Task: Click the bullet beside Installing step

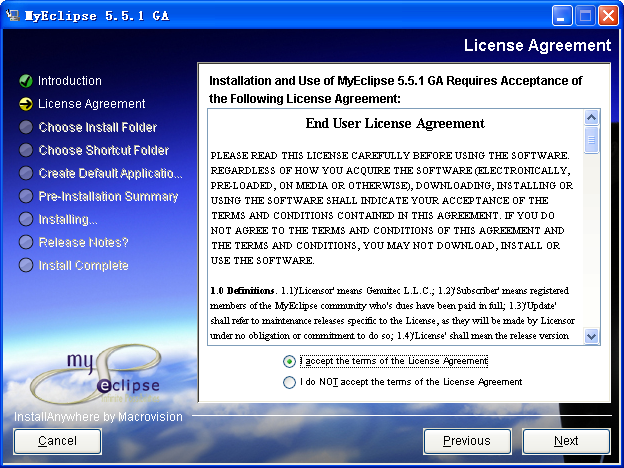Action: 26,219
